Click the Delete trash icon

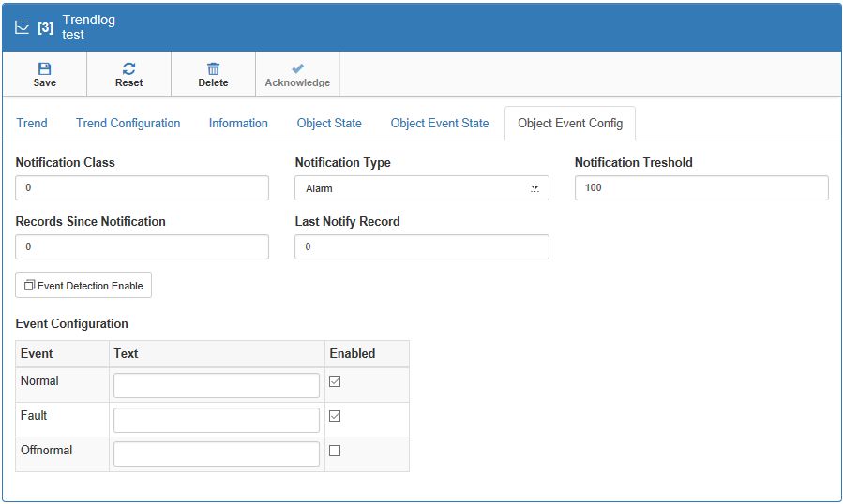[x=213, y=68]
